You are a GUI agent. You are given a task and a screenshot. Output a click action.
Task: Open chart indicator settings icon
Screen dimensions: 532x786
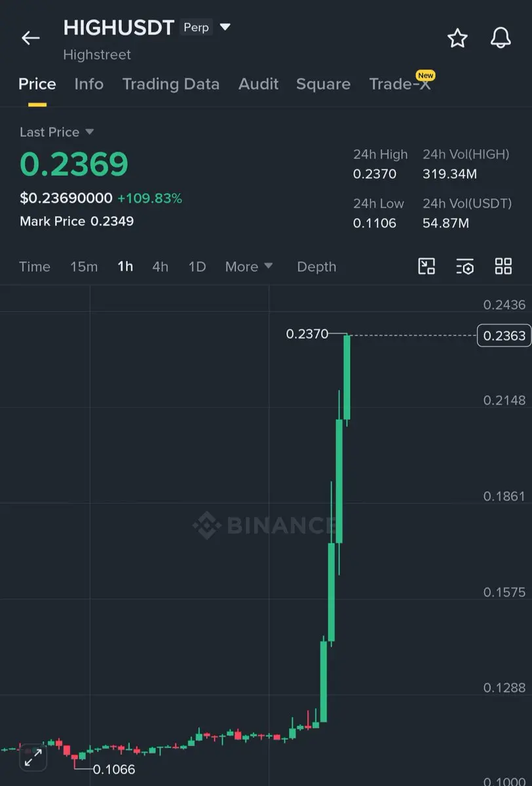tap(465, 266)
